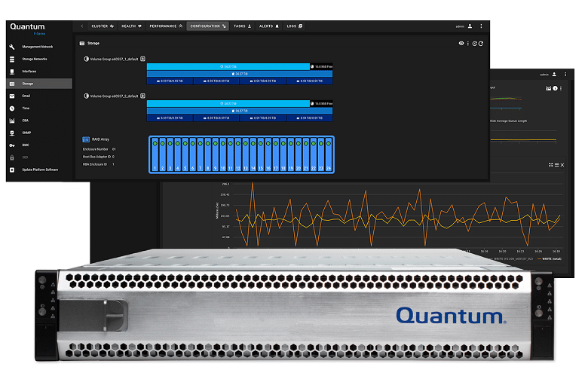
Task: Open the Alerts tab
Action: (x=269, y=26)
